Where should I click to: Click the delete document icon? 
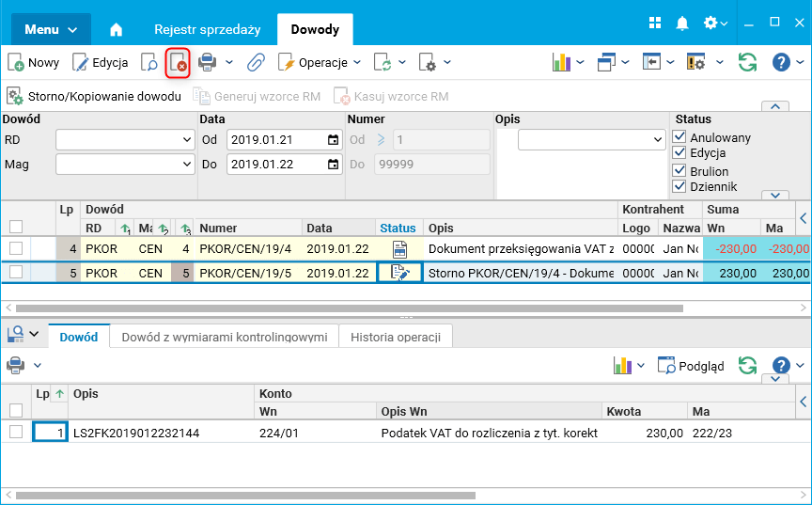[179, 63]
